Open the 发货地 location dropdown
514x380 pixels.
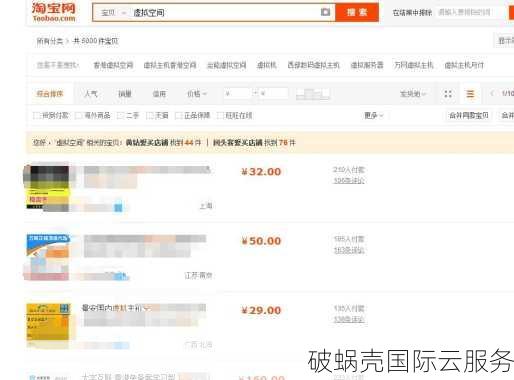(x=413, y=94)
